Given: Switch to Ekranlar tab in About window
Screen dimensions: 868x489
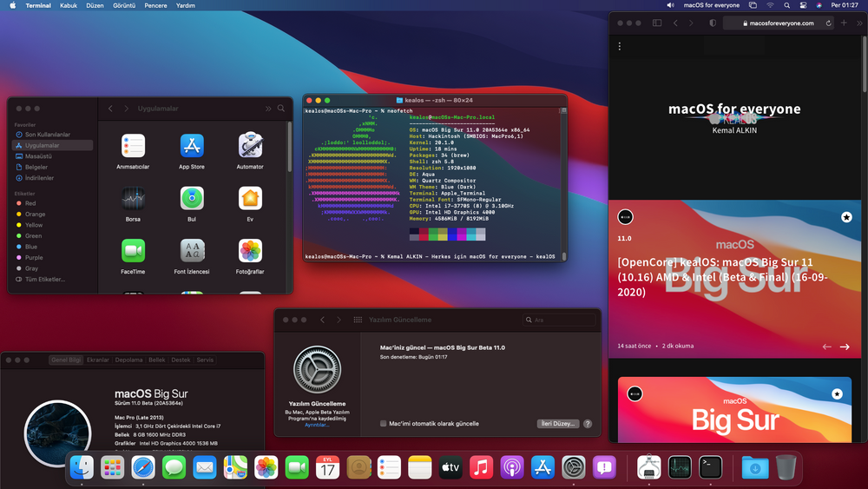Looking at the screenshot, I should coord(98,360).
